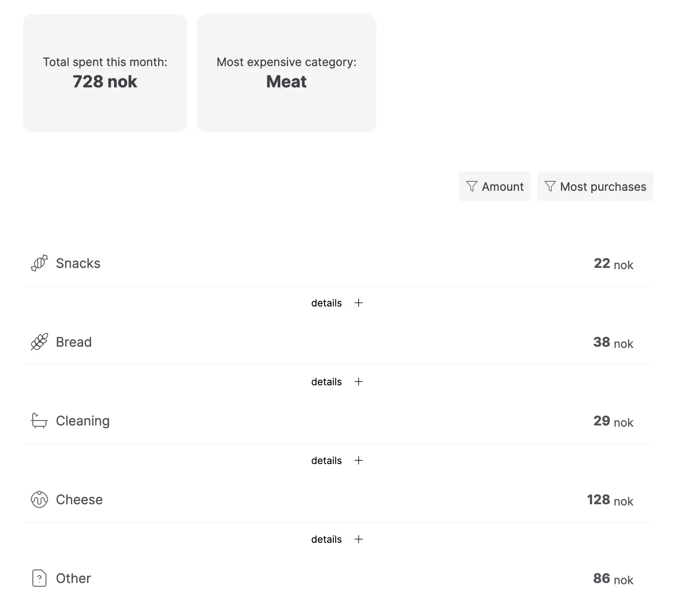Click the Snacks candy icon

tap(39, 263)
